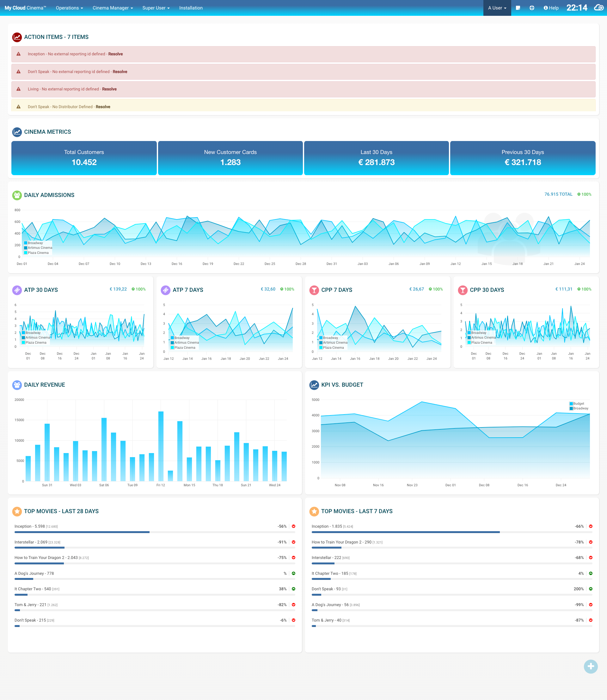Open the sticky note icon in navbar
Viewport: 607px width, 700px height.
point(518,8)
